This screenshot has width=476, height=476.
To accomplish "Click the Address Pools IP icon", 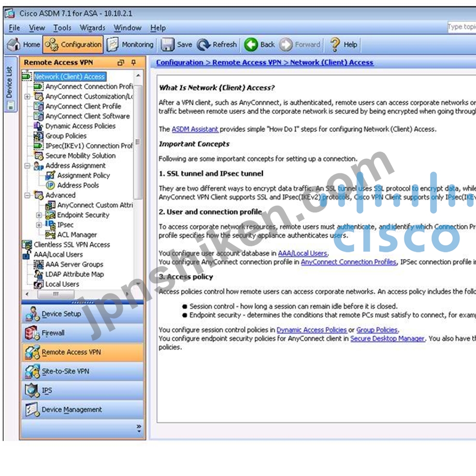I will [50, 185].
